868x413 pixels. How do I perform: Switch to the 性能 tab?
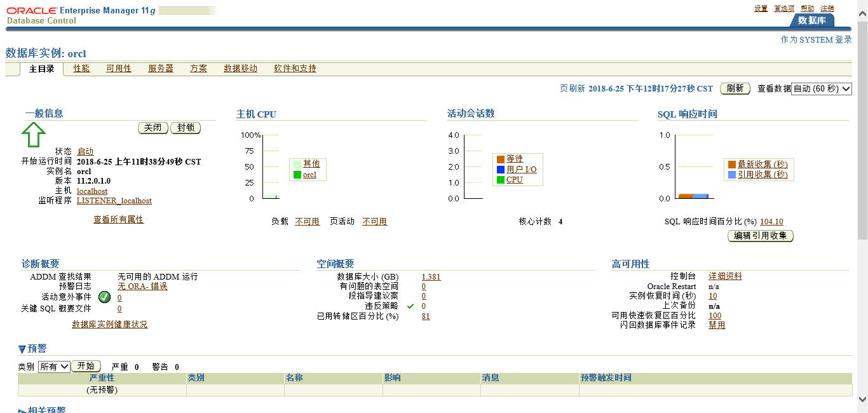[81, 69]
